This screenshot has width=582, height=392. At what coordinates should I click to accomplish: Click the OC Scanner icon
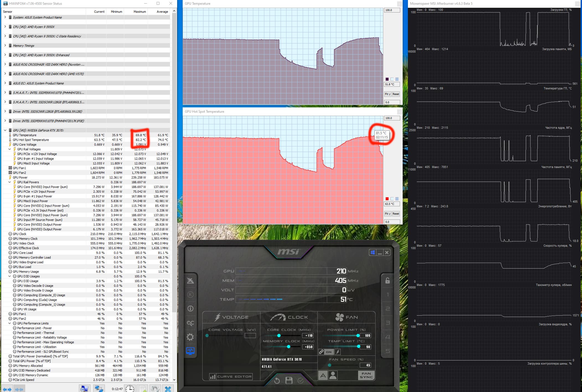(x=190, y=323)
